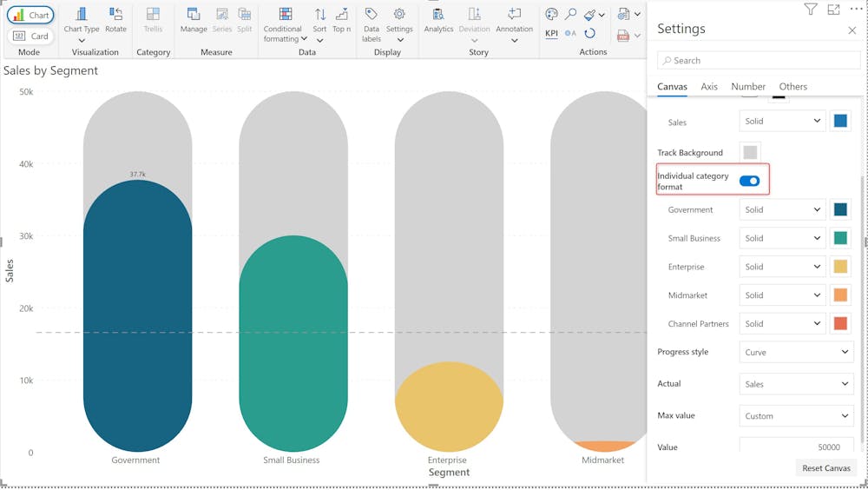
Task: Click the magnifying glass icon in Actions
Action: point(570,15)
